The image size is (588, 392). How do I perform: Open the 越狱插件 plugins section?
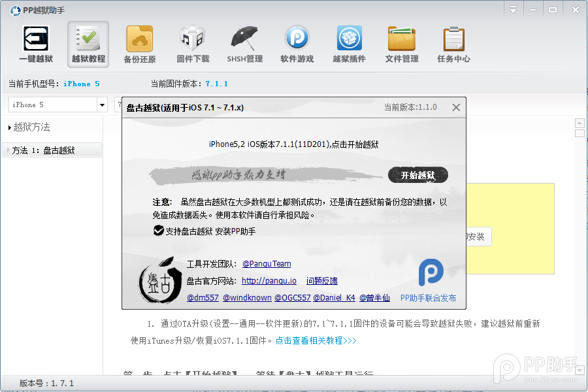349,44
